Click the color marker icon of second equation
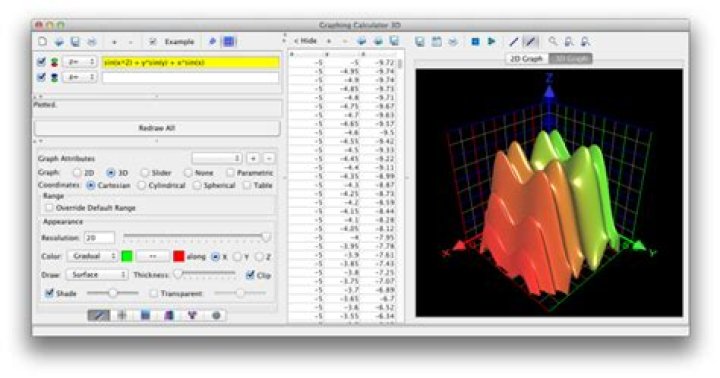The width and height of the screenshot is (720, 378). click(x=54, y=78)
